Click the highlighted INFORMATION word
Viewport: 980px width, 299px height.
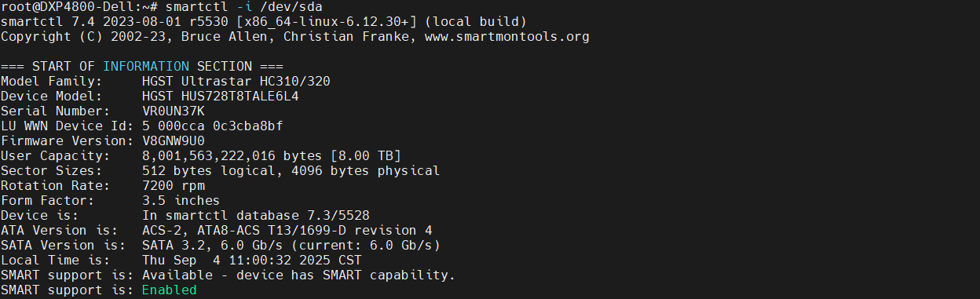tap(146, 66)
